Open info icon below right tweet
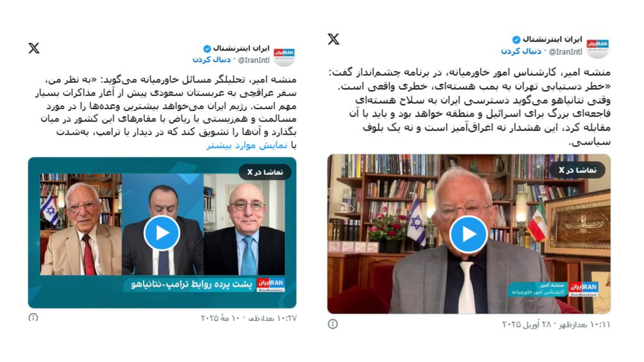The width and height of the screenshot is (644, 362). pyautogui.click(x=333, y=324)
